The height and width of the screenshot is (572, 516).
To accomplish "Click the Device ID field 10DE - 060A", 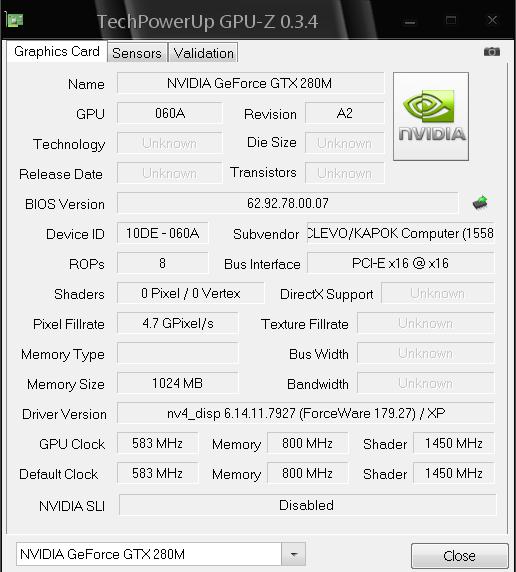I will click(x=162, y=233).
